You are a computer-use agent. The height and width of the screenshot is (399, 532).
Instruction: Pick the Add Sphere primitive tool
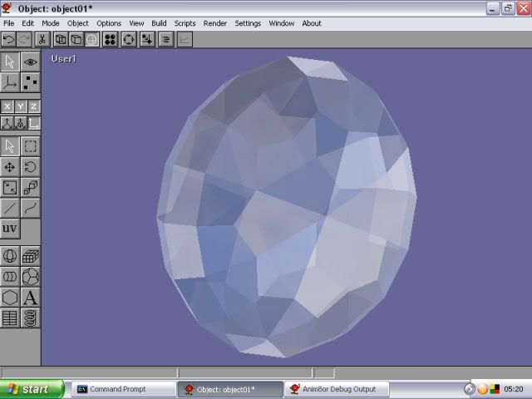[10, 256]
